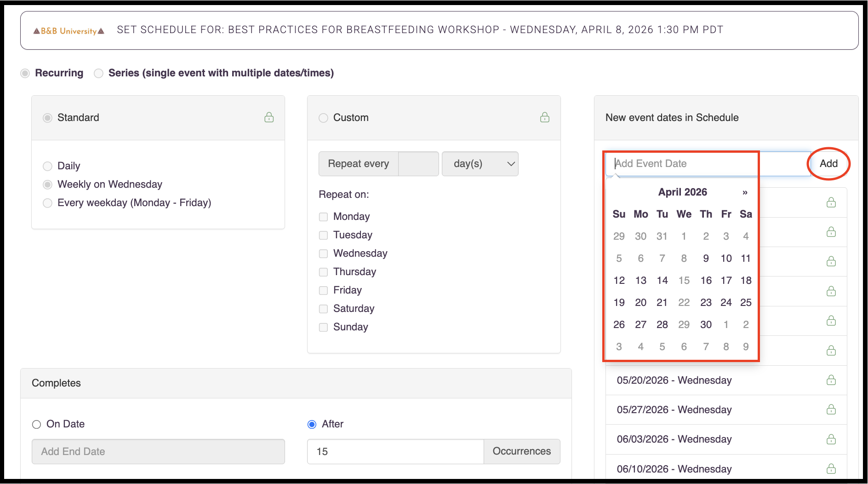Pick day 26 in the April calendar
868x484 pixels.
pos(619,324)
